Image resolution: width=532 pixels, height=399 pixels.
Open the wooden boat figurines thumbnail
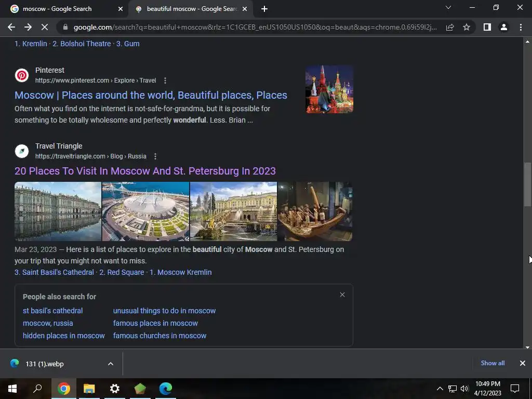(x=315, y=211)
